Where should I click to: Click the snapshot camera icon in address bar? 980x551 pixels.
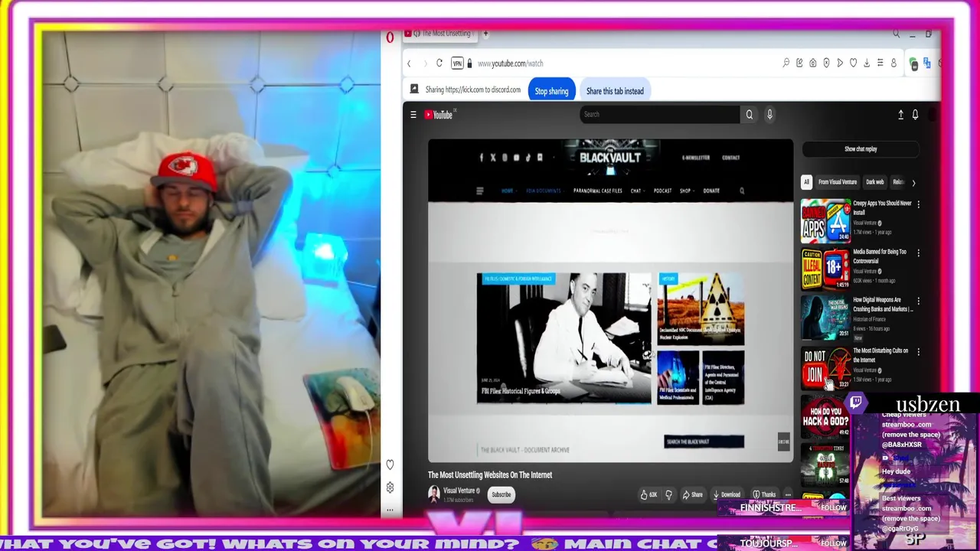coord(813,64)
